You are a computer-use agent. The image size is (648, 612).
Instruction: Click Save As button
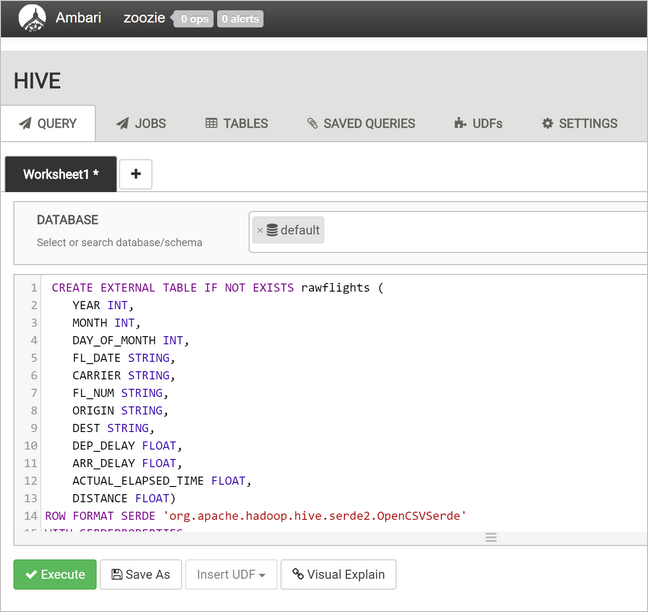(x=141, y=574)
